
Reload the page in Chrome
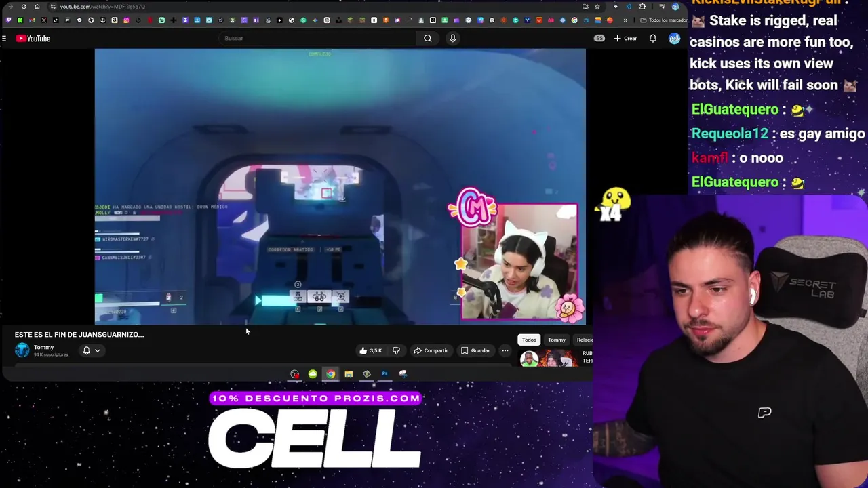[x=24, y=7]
